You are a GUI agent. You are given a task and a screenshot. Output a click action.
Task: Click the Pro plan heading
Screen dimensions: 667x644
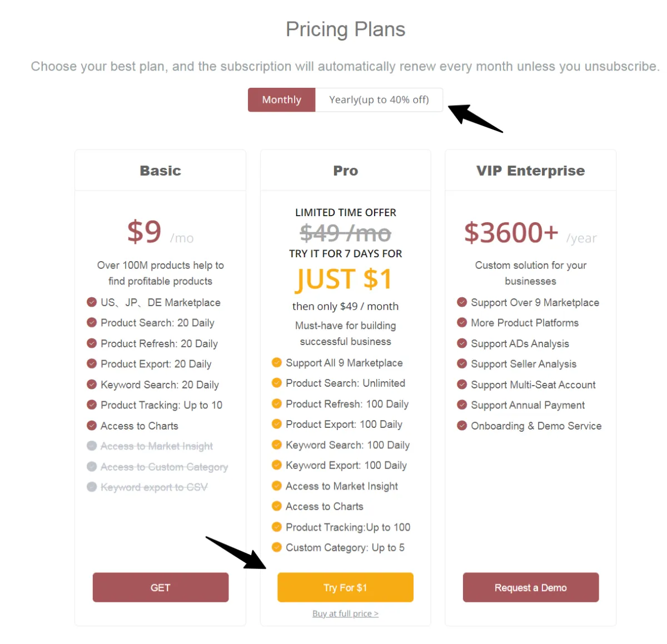point(345,171)
